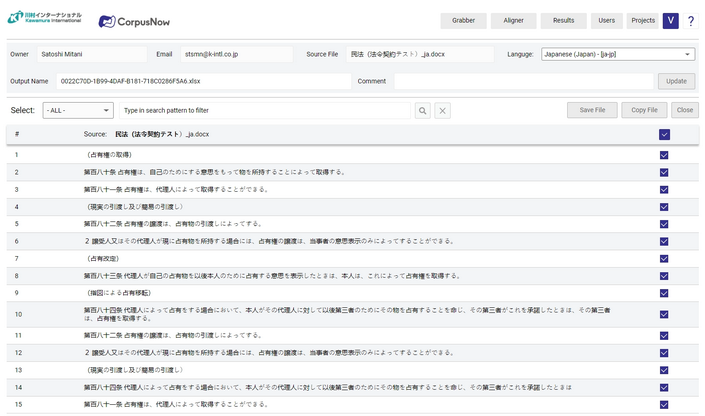Open the Language dropdown
This screenshot has width=705, height=416.
coord(617,54)
